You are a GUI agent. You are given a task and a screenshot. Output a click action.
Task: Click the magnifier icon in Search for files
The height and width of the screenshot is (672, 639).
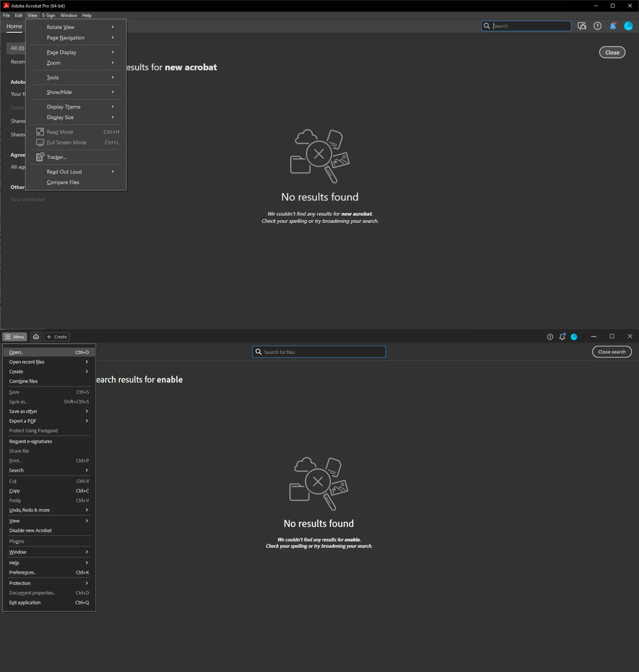[259, 352]
